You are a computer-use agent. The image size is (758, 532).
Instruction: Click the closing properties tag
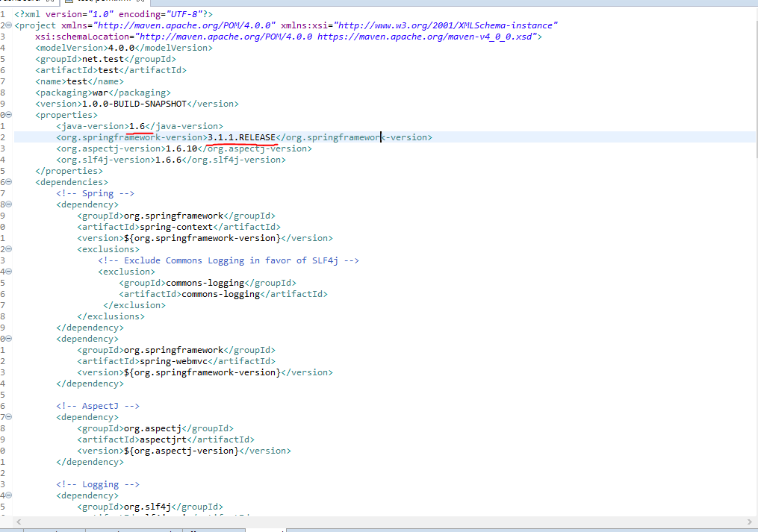pyautogui.click(x=69, y=171)
